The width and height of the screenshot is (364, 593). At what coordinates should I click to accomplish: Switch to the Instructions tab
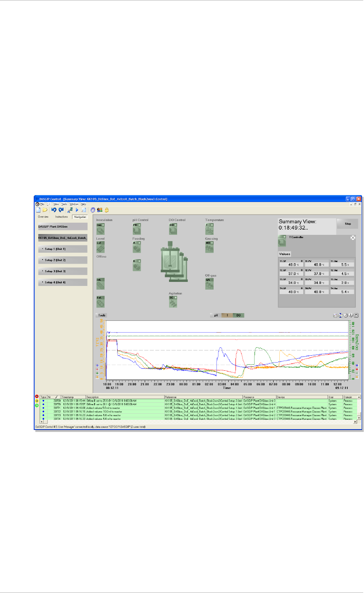[62, 217]
